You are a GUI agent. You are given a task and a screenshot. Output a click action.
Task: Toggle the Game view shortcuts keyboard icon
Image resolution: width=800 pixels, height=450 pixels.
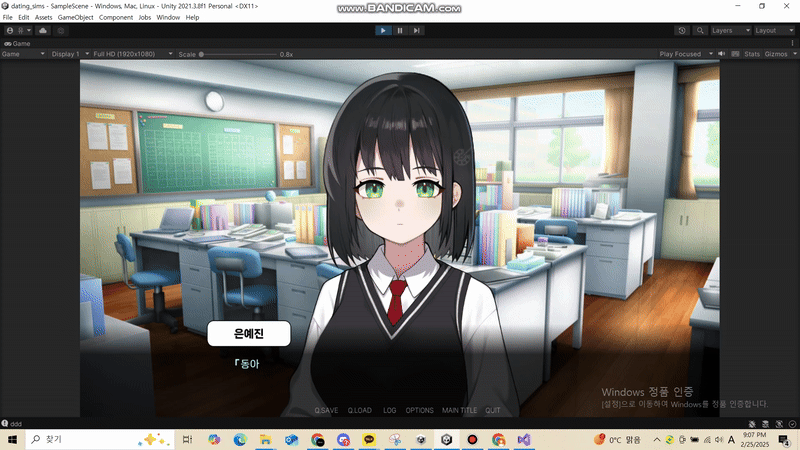click(735, 54)
